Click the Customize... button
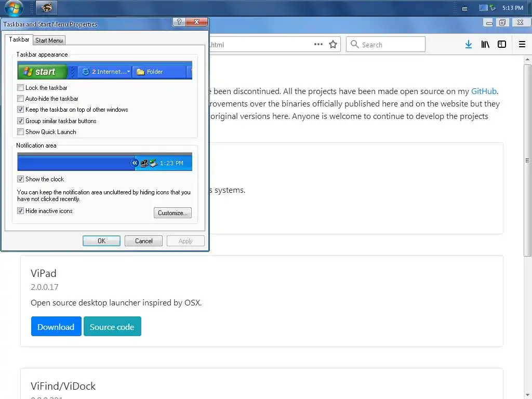This screenshot has width=532, height=399. point(172,212)
